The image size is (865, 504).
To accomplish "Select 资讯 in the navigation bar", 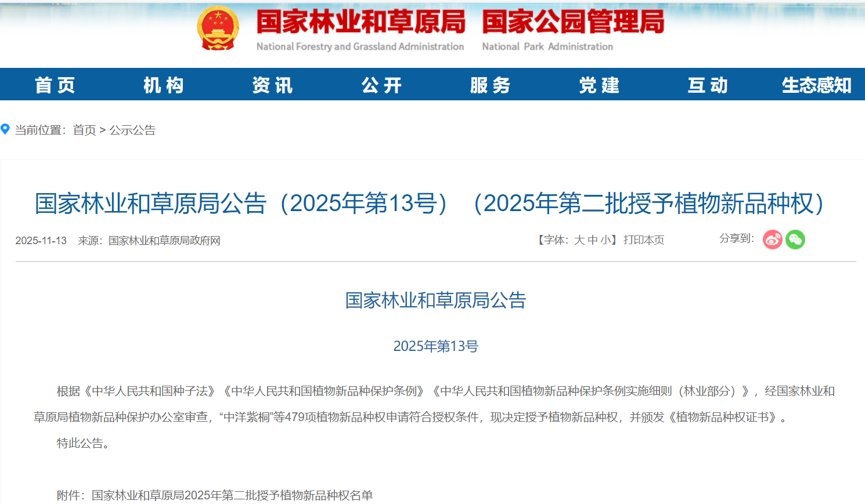I will (272, 85).
